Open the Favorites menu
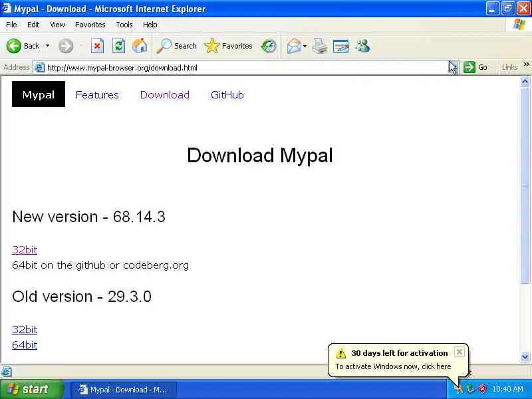This screenshot has height=399, width=532. click(x=90, y=25)
